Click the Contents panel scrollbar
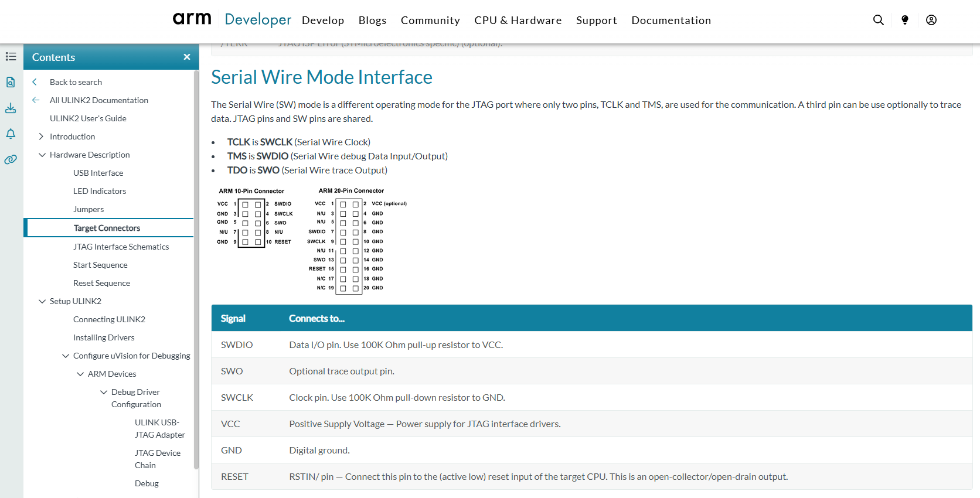 (x=196, y=270)
